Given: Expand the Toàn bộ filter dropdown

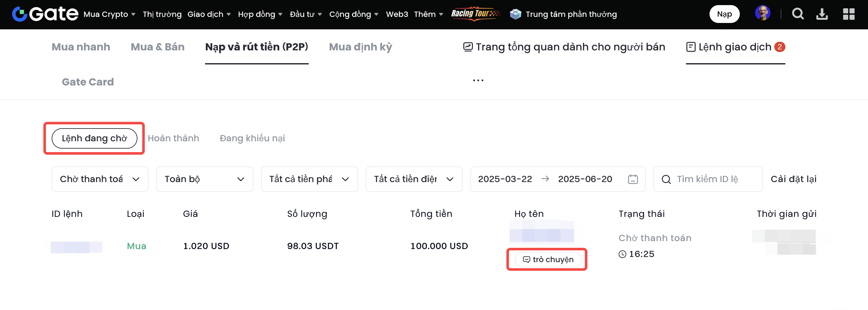Looking at the screenshot, I should [x=204, y=179].
